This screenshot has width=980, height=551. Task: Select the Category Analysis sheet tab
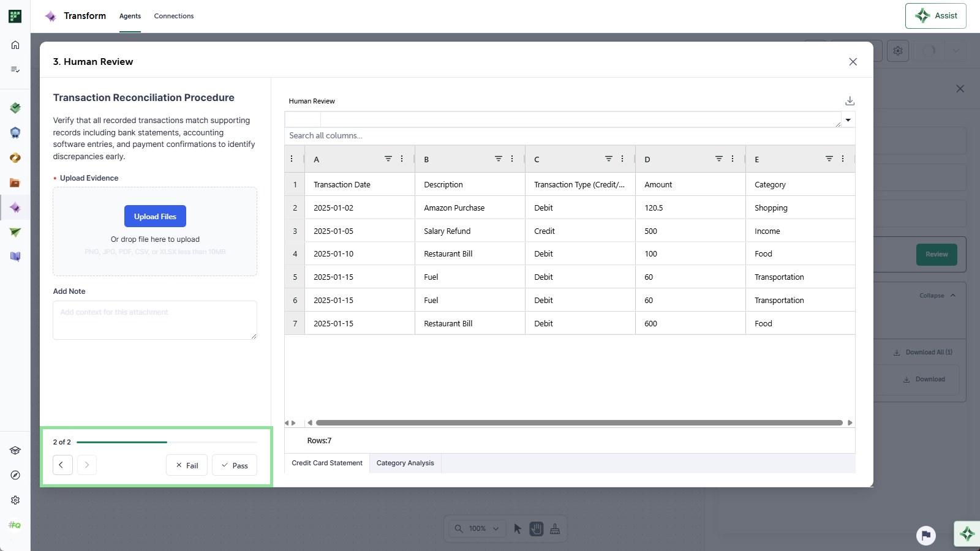coord(405,463)
